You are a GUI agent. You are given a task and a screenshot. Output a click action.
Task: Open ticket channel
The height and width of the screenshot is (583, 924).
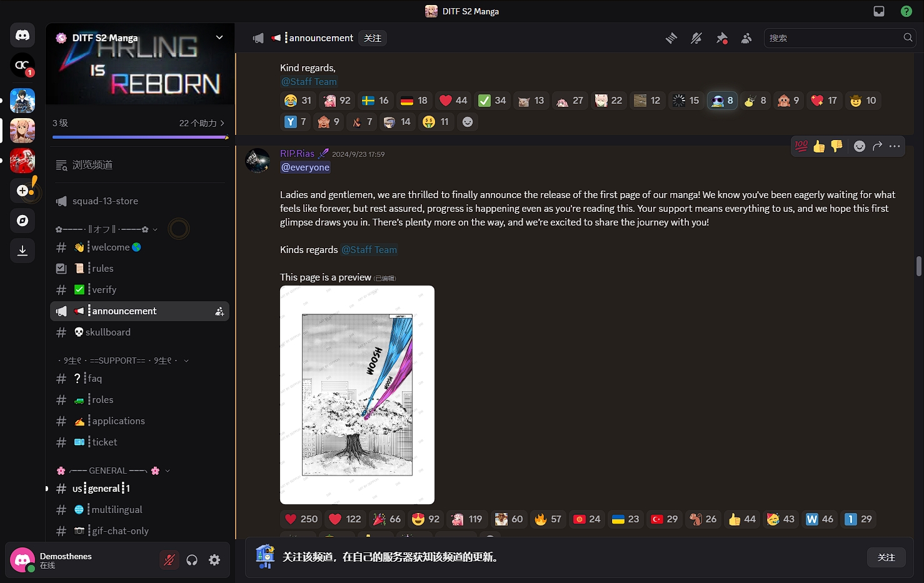(x=139, y=442)
